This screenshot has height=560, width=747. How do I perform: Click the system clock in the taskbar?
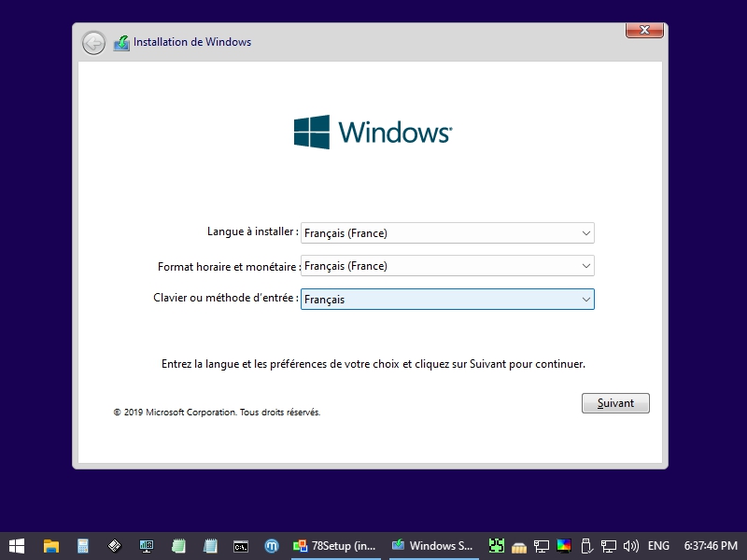point(711,545)
